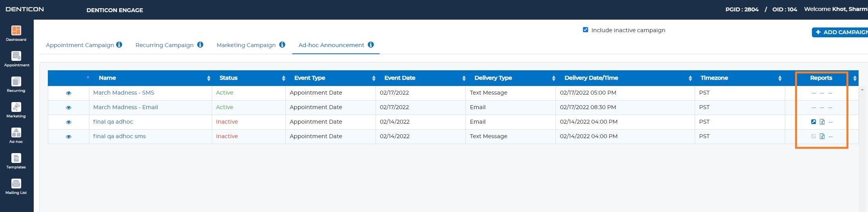Open the March Madness - Email campaign link
Image resolution: width=868 pixels, height=212 pixels.
click(x=125, y=107)
